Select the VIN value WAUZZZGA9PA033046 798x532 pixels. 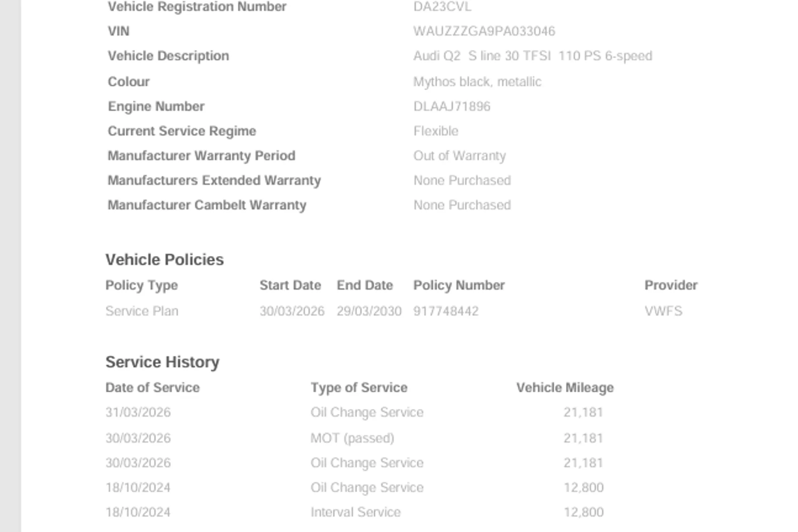(x=484, y=31)
